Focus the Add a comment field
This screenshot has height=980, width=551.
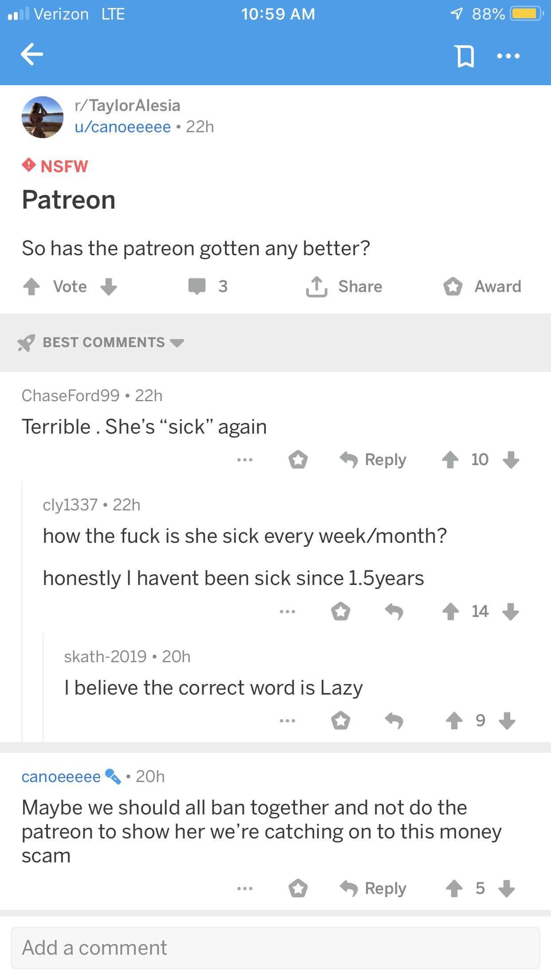275,948
